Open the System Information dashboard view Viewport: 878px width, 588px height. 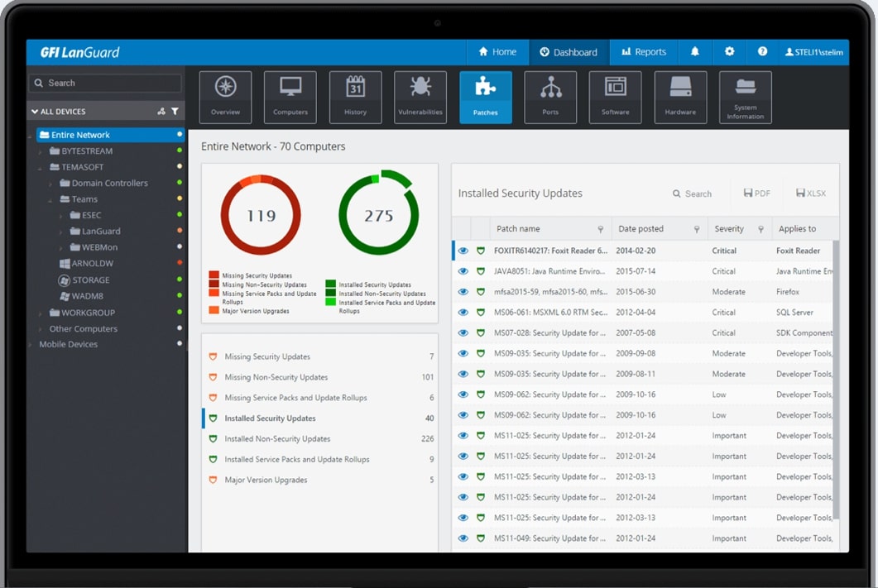(745, 97)
